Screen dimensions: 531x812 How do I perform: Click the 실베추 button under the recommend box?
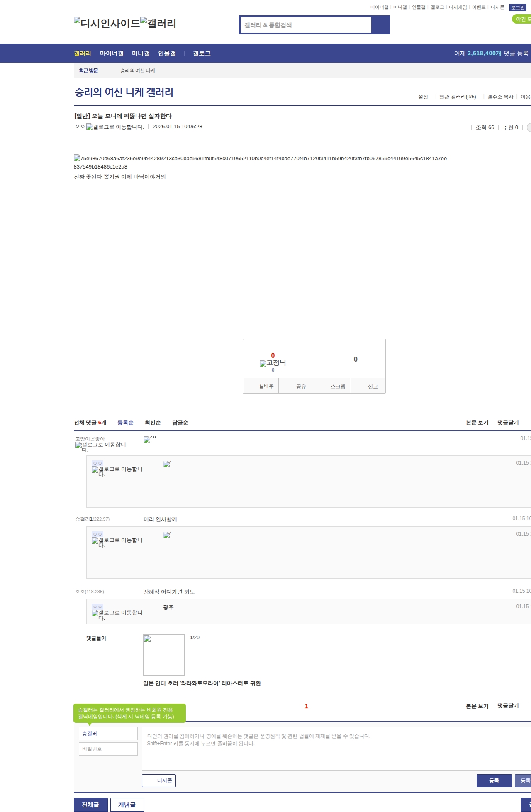click(x=261, y=386)
